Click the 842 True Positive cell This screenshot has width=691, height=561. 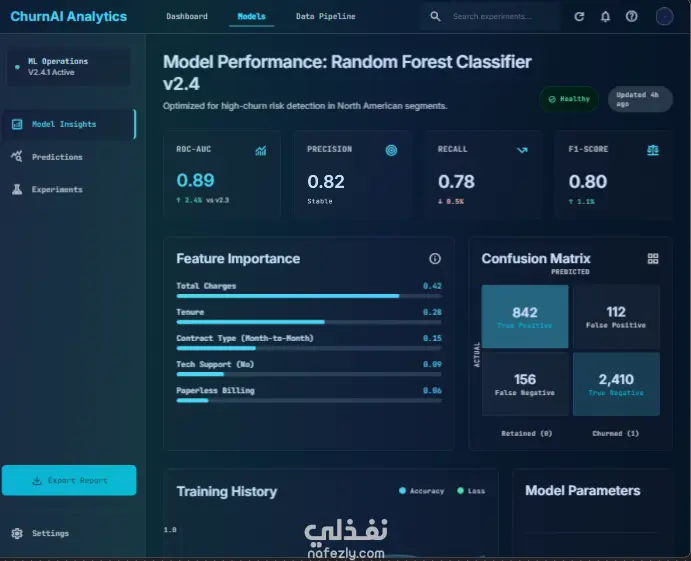pyautogui.click(x=524, y=316)
